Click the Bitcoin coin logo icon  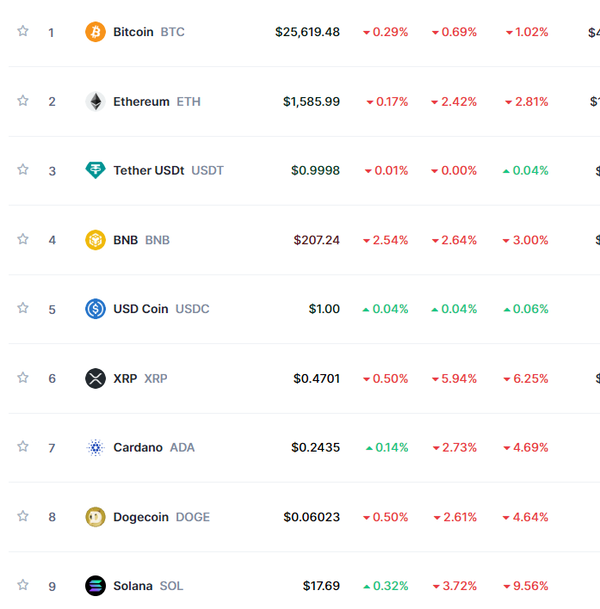coord(95,32)
